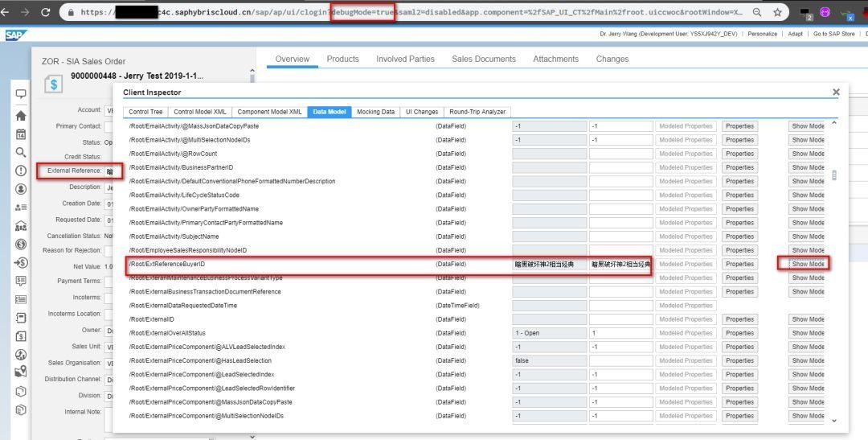Open the dollar speech bubble icon in sidebar
Image resolution: width=868 pixels, height=440 pixels.
tap(20, 281)
